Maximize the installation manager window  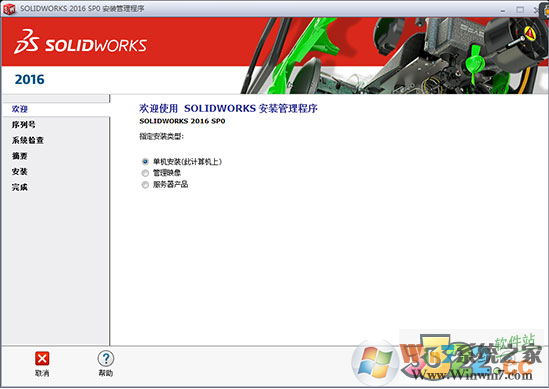click(520, 9)
